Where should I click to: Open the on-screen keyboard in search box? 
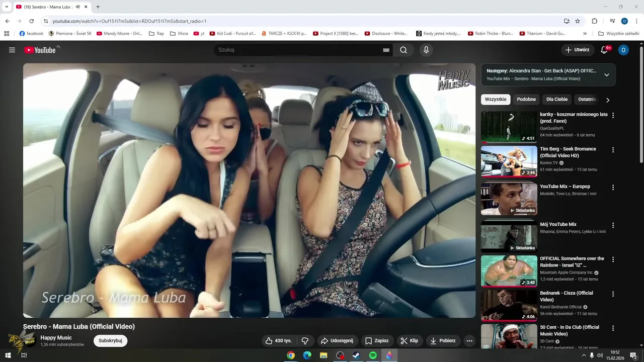(386, 50)
